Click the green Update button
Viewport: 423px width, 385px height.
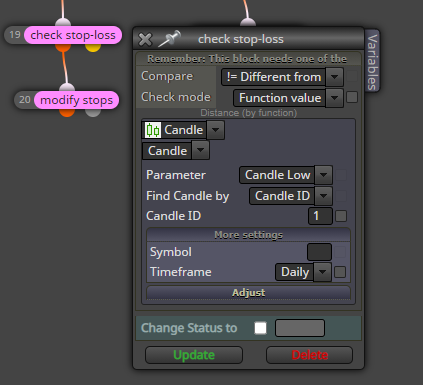[x=194, y=355]
